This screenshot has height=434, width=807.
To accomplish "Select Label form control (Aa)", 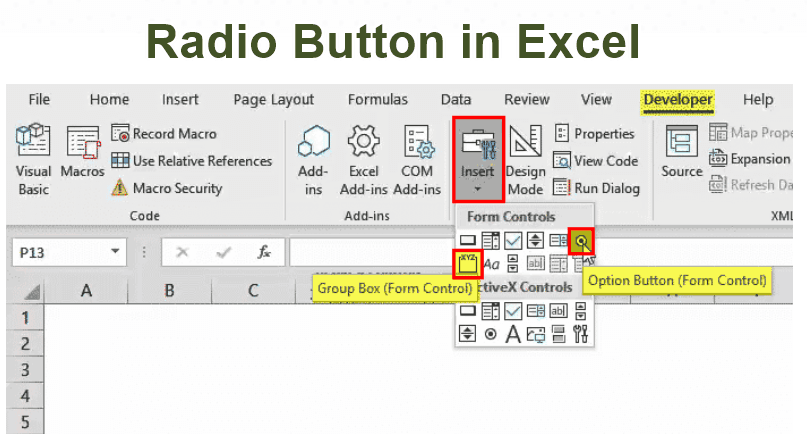I will 492,264.
